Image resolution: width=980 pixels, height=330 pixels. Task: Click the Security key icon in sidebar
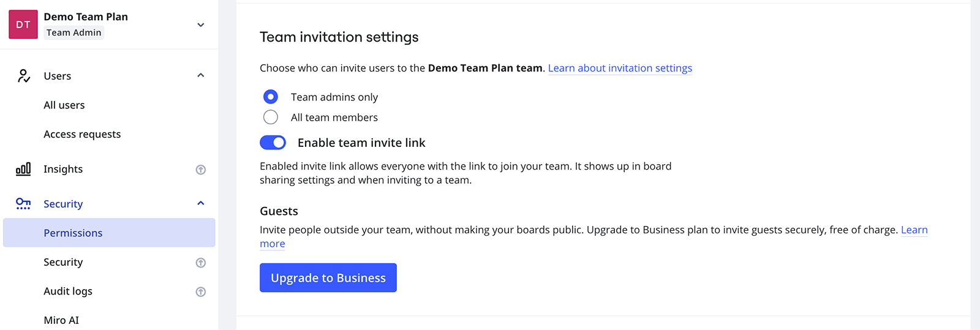[x=23, y=204]
